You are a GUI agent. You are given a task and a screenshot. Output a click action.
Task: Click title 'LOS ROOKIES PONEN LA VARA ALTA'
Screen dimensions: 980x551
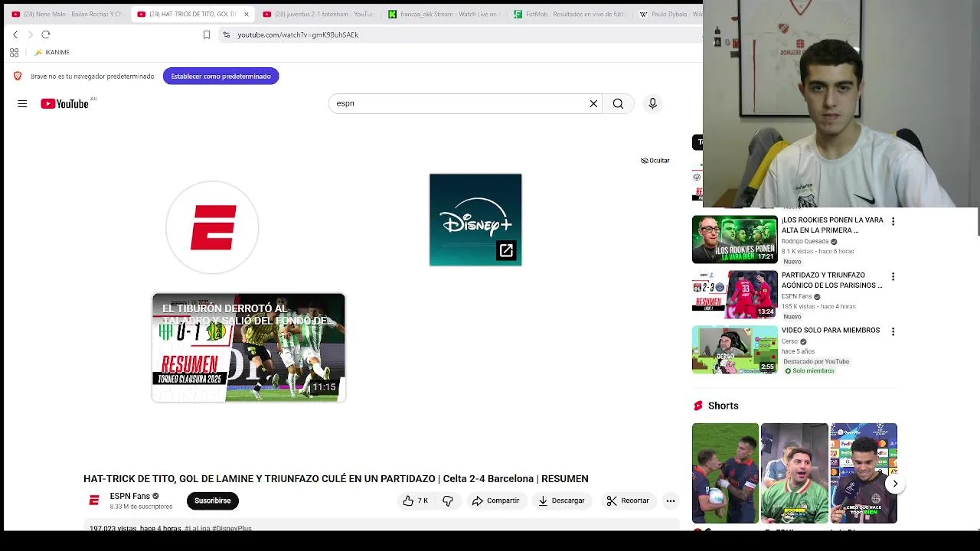tap(832, 225)
